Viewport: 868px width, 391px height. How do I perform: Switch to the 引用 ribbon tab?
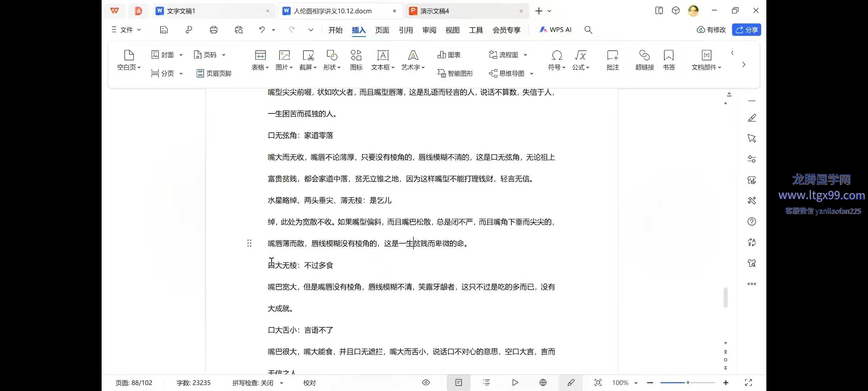[406, 30]
